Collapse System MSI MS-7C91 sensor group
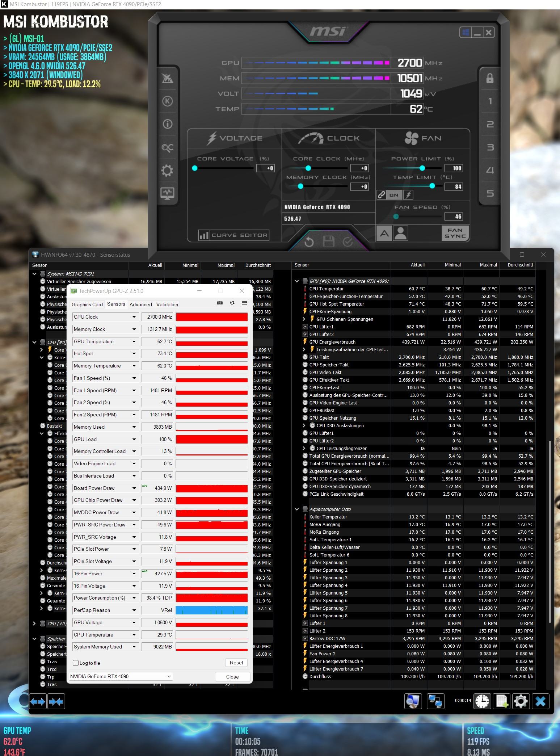This screenshot has height=756, width=560. click(x=35, y=274)
